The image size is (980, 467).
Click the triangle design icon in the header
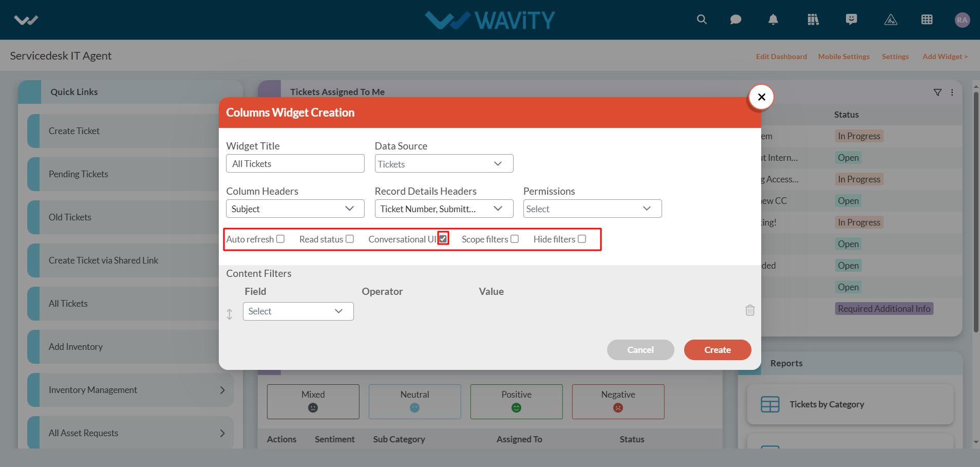[891, 20]
